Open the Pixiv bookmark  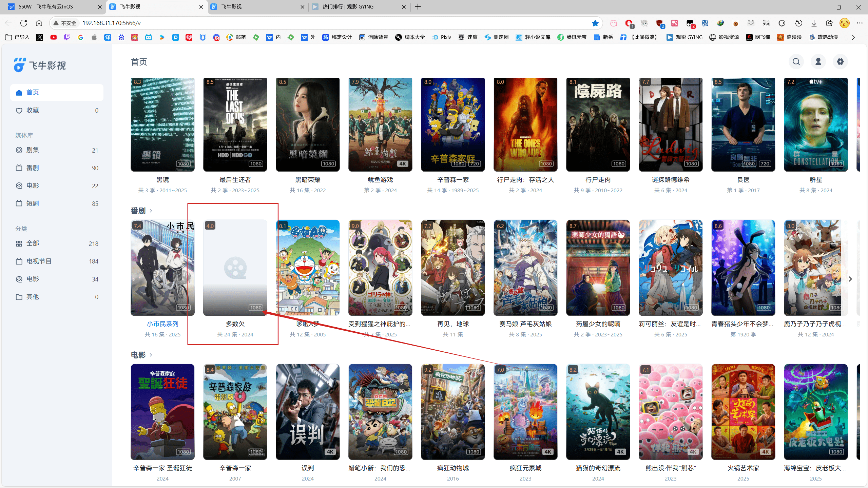[441, 37]
